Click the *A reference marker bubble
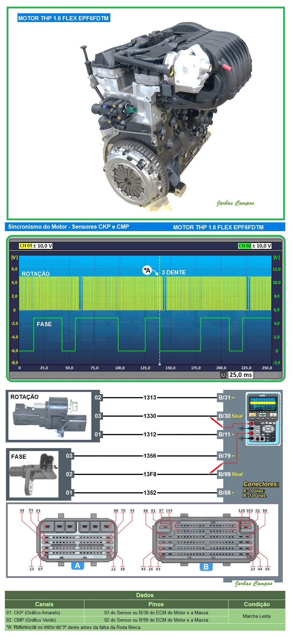This screenshot has height=644, width=294. click(x=147, y=270)
